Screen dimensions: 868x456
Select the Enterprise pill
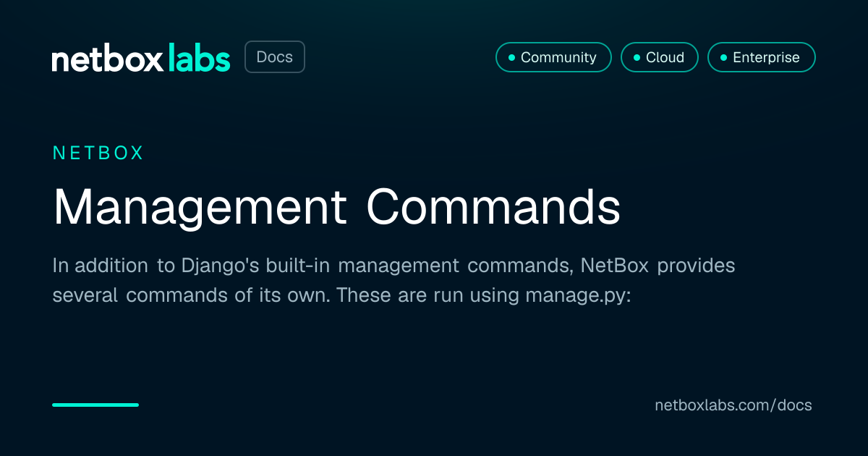(762, 57)
